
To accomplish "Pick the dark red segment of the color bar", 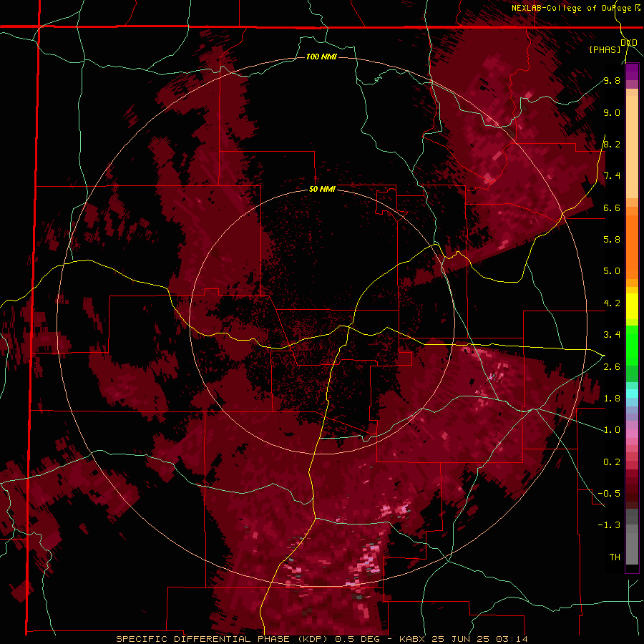I will (632, 489).
